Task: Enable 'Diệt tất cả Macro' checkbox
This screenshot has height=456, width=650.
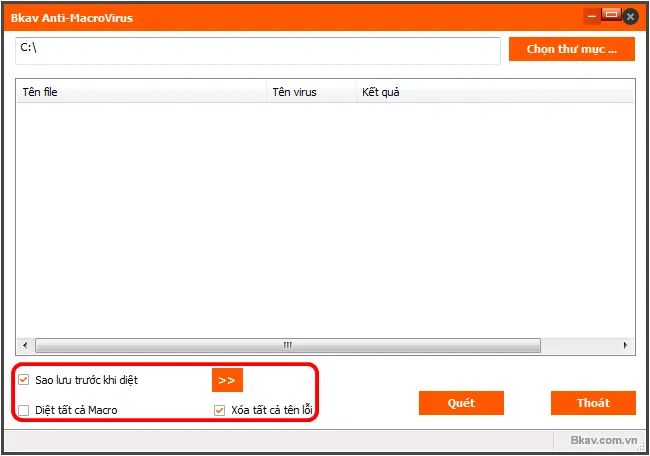Action: coord(24,410)
